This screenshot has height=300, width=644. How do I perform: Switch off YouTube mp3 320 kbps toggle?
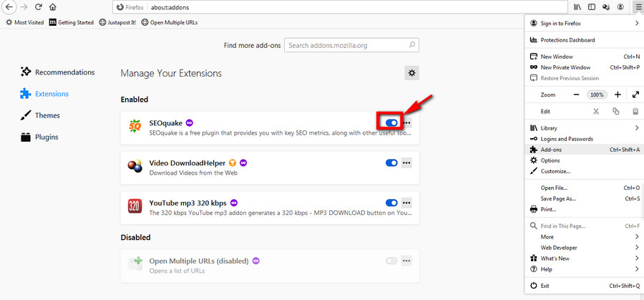coord(391,203)
